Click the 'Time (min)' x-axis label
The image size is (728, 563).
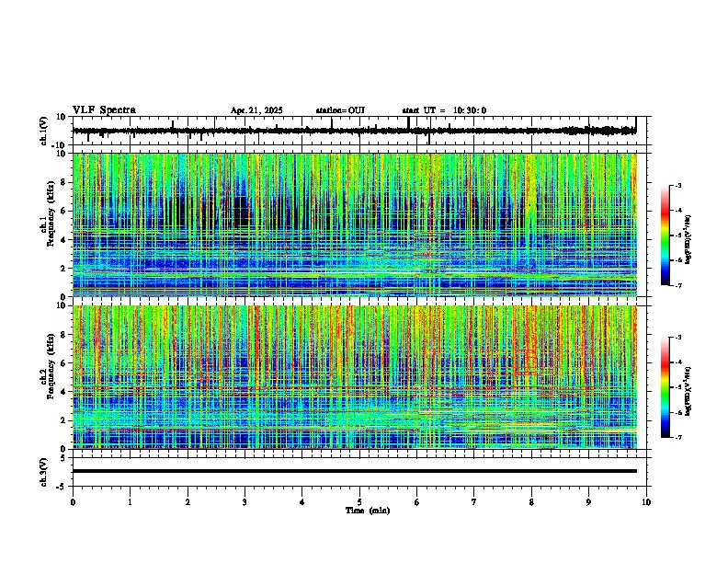(368, 511)
